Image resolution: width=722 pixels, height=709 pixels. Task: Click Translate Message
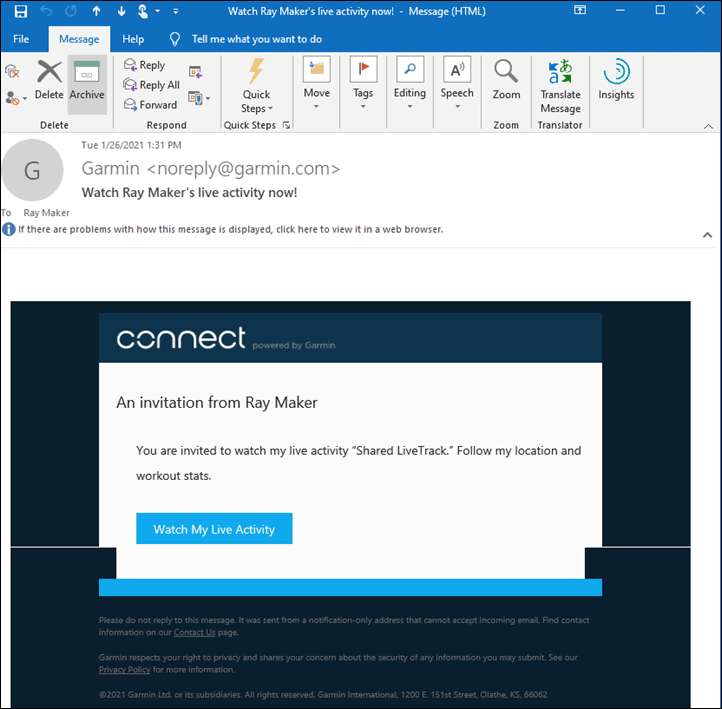(x=560, y=86)
